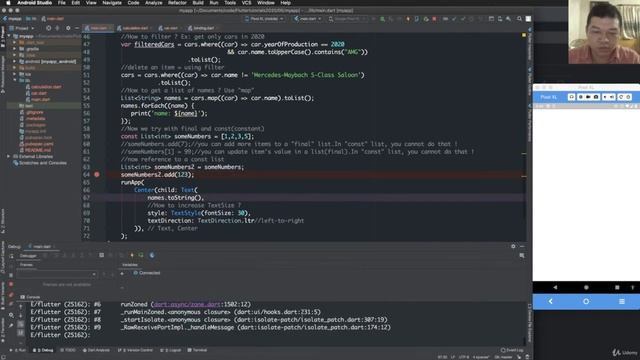
Task: Open the TODO tool window button
Action: point(68,350)
